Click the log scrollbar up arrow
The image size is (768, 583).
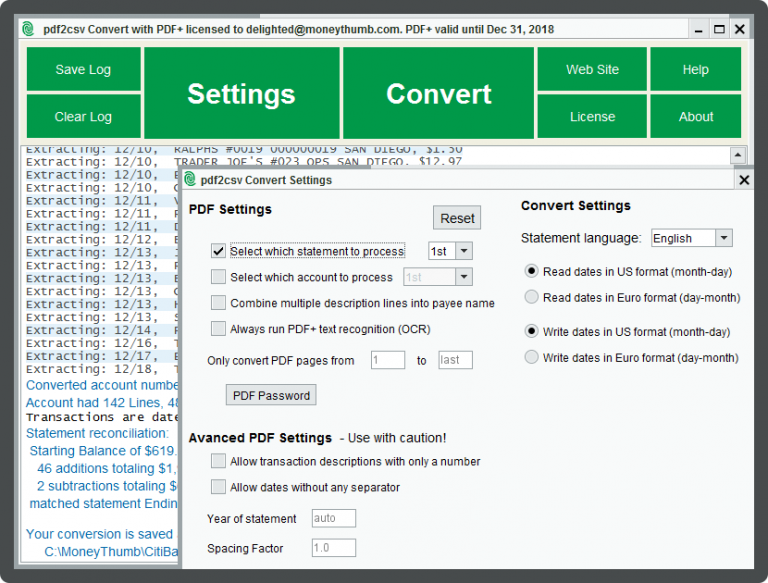click(x=738, y=155)
